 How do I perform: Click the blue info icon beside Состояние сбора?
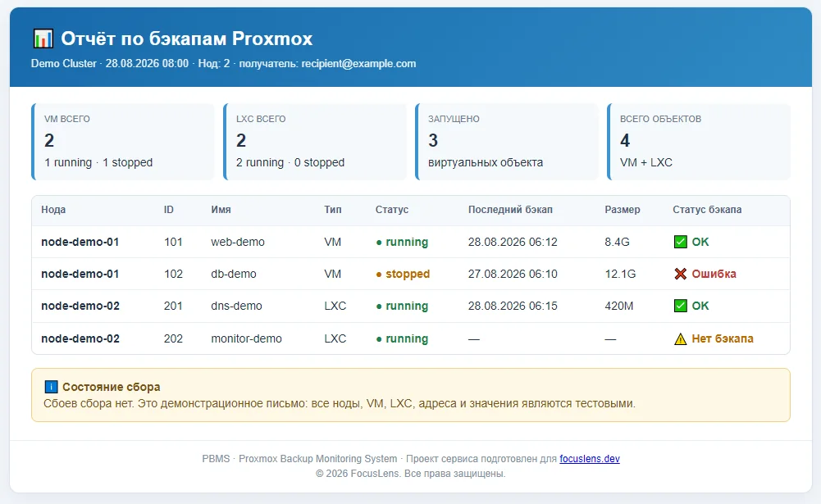point(52,387)
